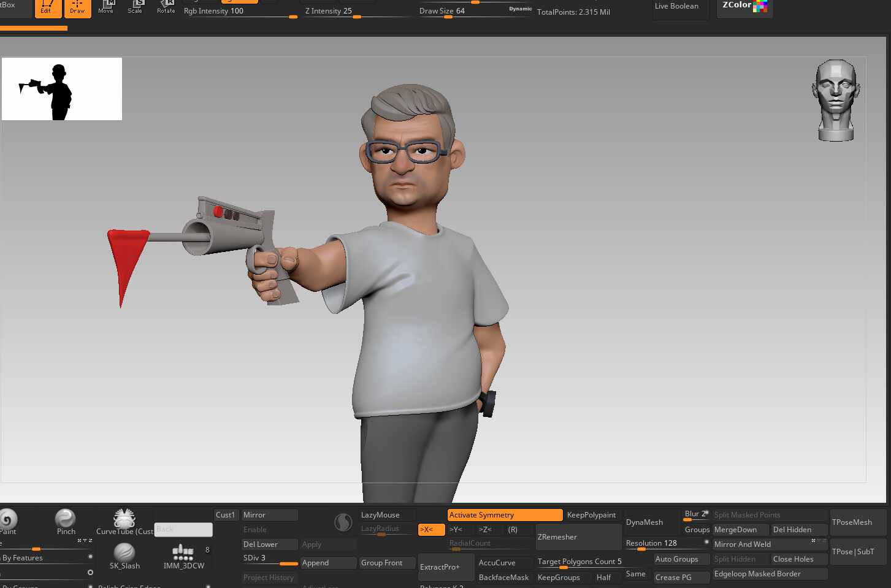This screenshot has width=891, height=588.
Task: Open the Cust1 custom menu
Action: (226, 515)
